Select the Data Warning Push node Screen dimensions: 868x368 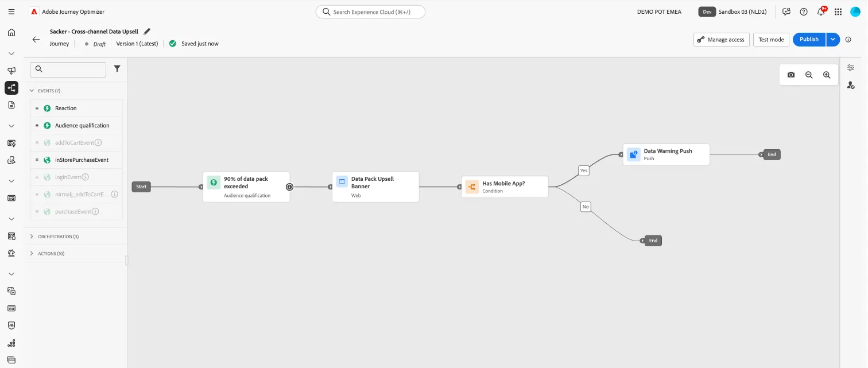[666, 154]
